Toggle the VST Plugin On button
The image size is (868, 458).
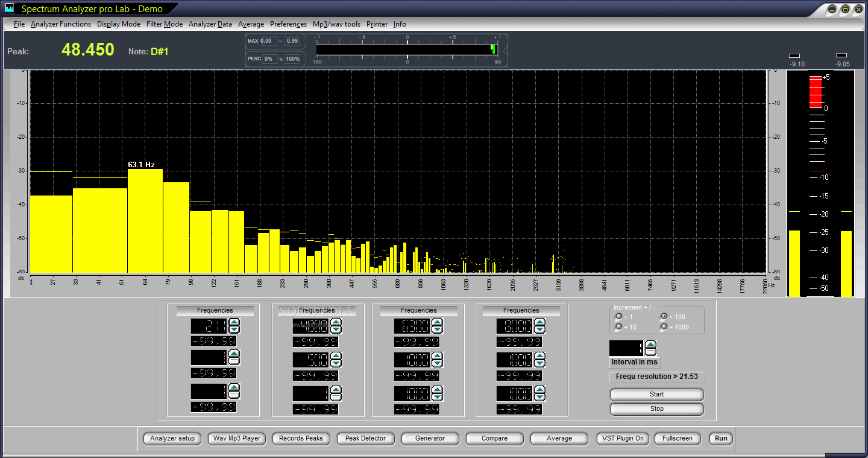[x=623, y=439]
